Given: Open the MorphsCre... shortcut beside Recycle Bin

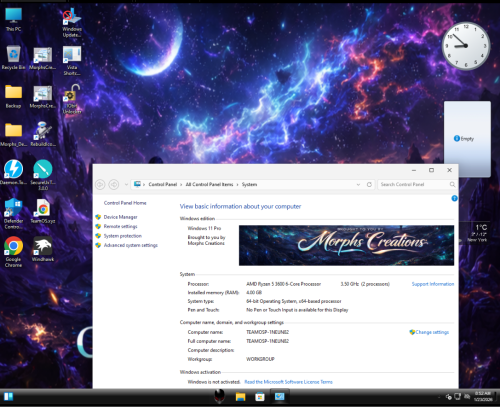Looking at the screenshot, I should [43, 58].
